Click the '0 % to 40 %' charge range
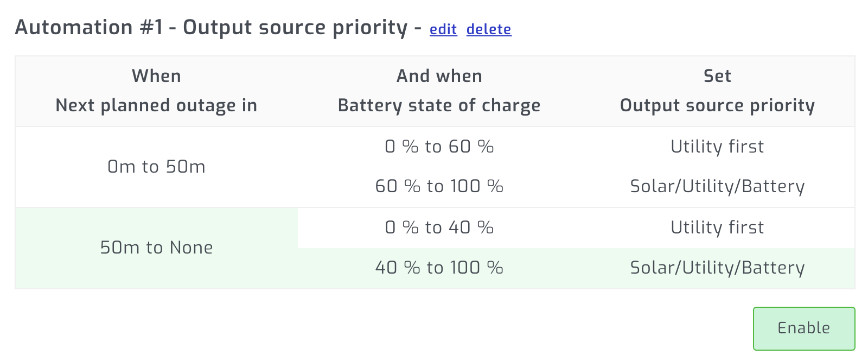 [439, 227]
